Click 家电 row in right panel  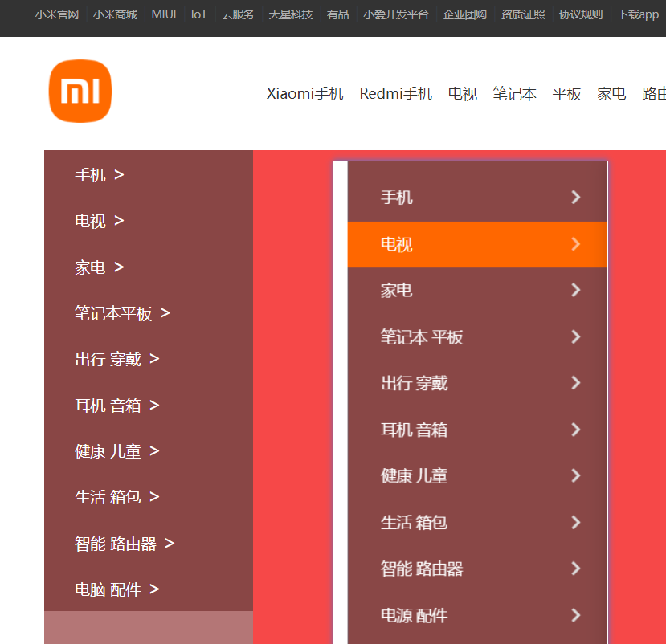477,291
